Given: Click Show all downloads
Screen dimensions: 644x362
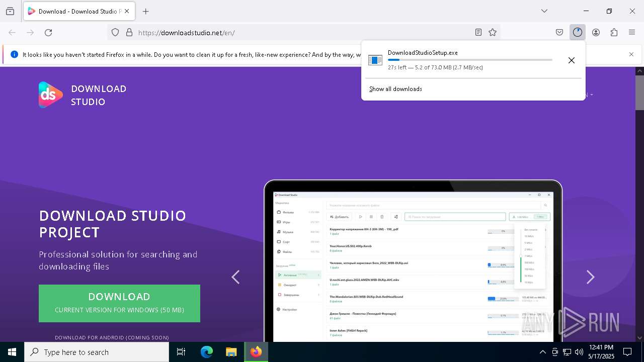Looking at the screenshot, I should 395,89.
